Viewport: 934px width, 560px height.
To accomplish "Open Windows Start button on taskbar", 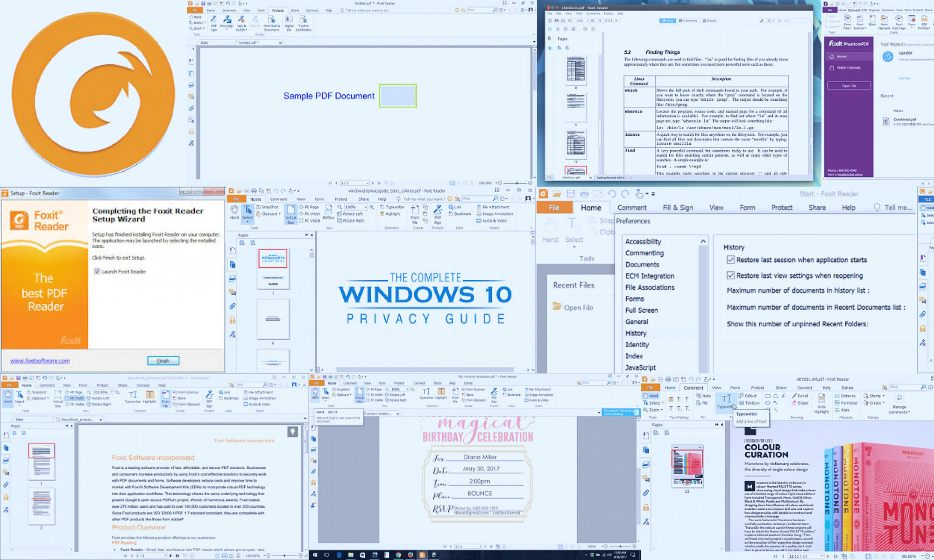I will coord(314,555).
